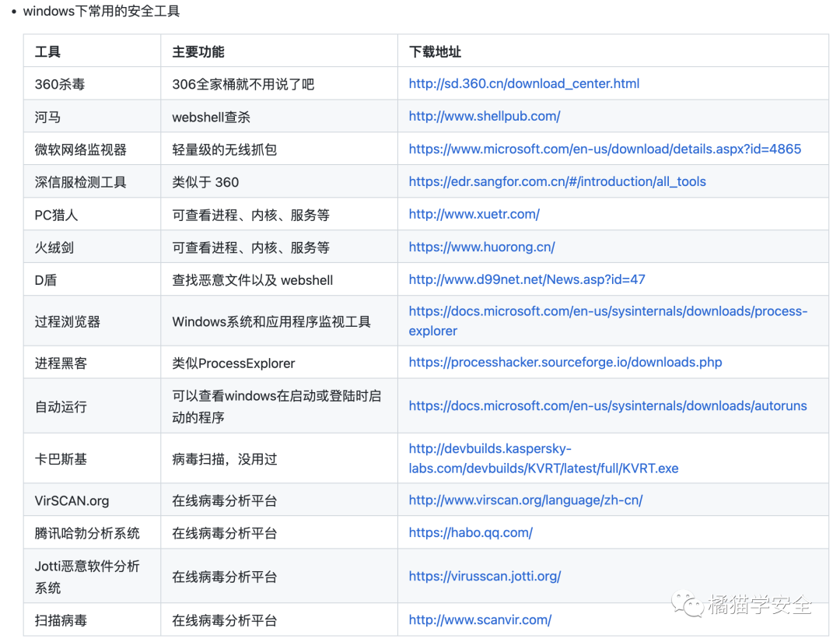Screen dimensions: 840x642
Task: Select the '类似于 360' description
Action: click(205, 182)
